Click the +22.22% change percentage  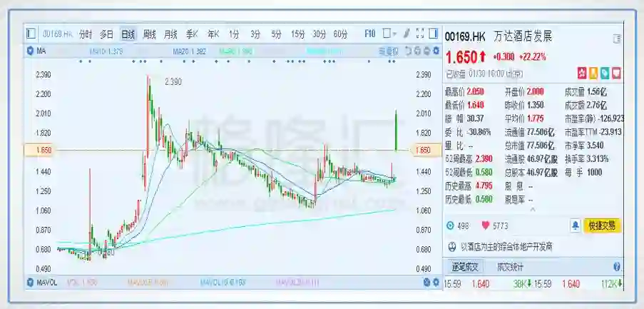pos(533,57)
